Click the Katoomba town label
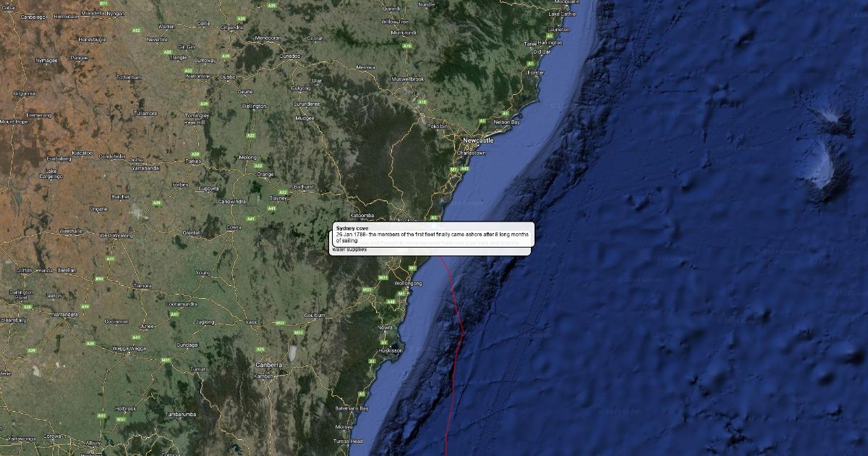Viewport: 868px width, 456px height. 362,215
